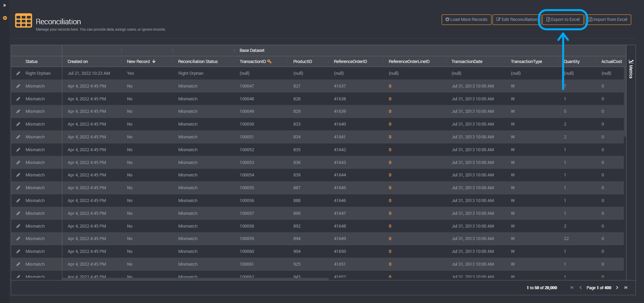Edit the row for transaction 100052
This screenshot has width=644, height=303.
pos(18,150)
